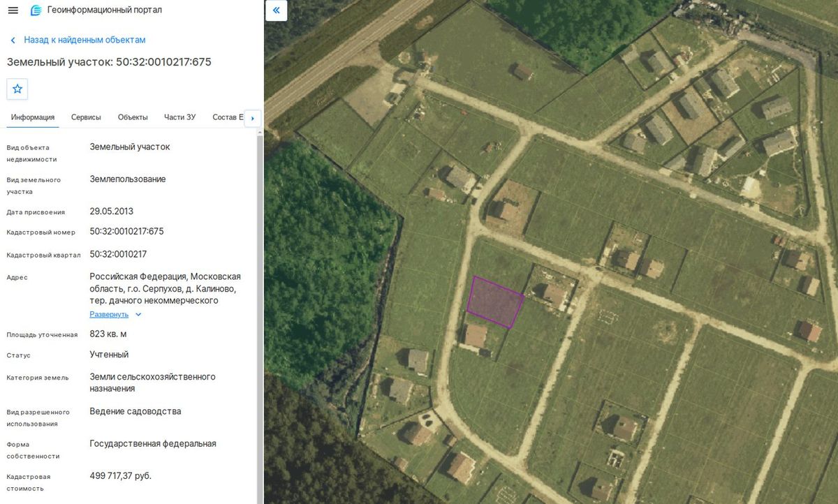Screen dimensions: 838x504
Task: Select cadastral cost 499 717,37 руб.
Action: coord(120,476)
